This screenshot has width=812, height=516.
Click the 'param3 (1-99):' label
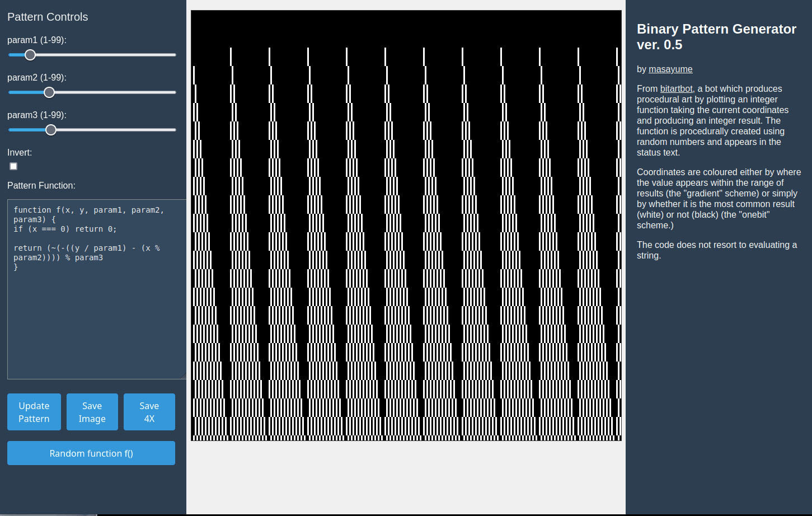click(37, 115)
